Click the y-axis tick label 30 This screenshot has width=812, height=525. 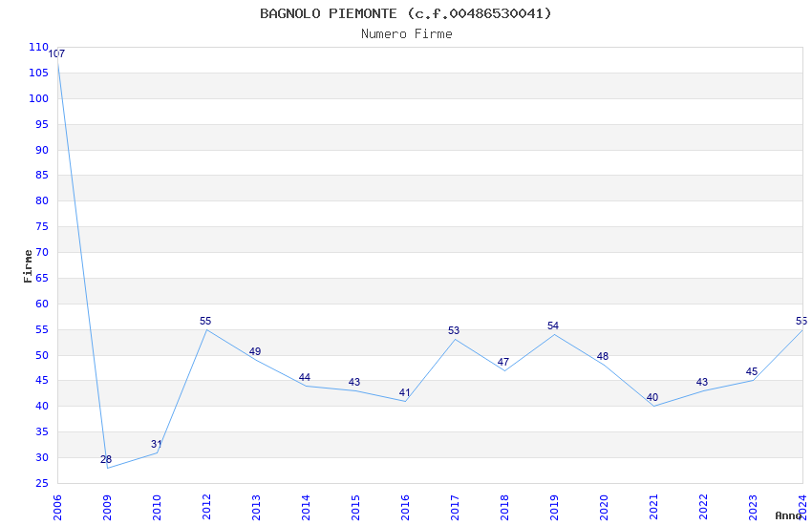(42, 458)
